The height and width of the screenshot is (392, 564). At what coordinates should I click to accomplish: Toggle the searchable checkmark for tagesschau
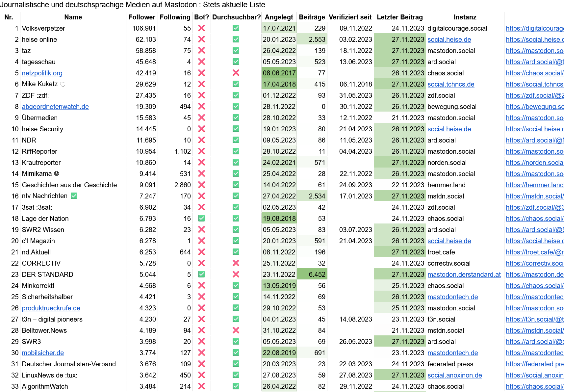point(236,62)
